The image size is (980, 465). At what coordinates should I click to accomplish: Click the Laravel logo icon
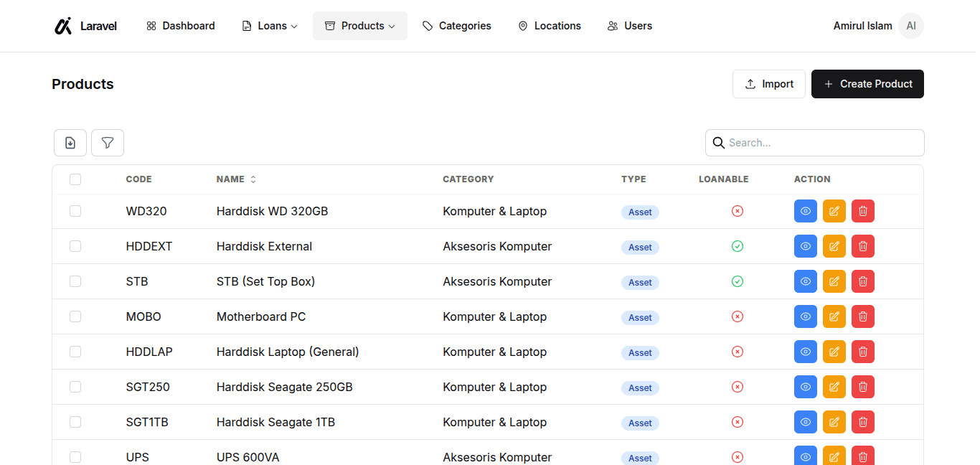pyautogui.click(x=63, y=26)
